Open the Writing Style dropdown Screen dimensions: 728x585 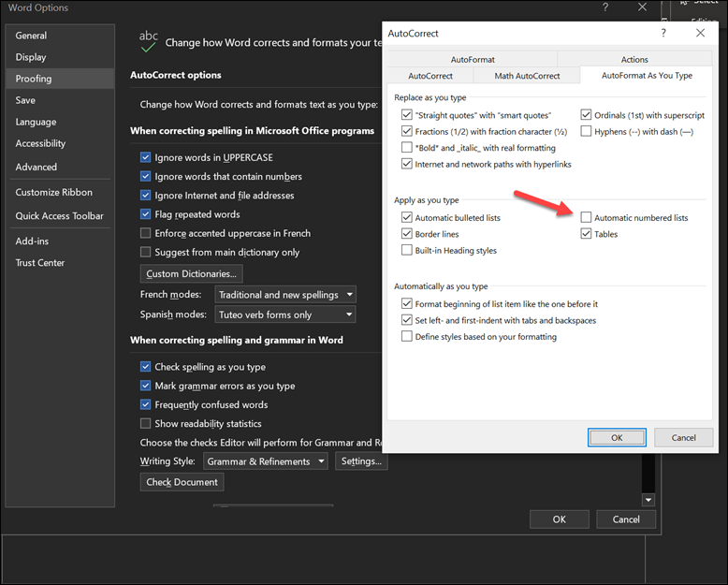click(265, 461)
